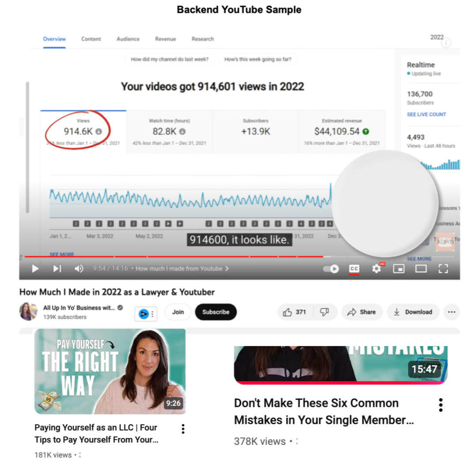Toggle closed captions CC button
The height and width of the screenshot is (475, 476).
tap(354, 269)
